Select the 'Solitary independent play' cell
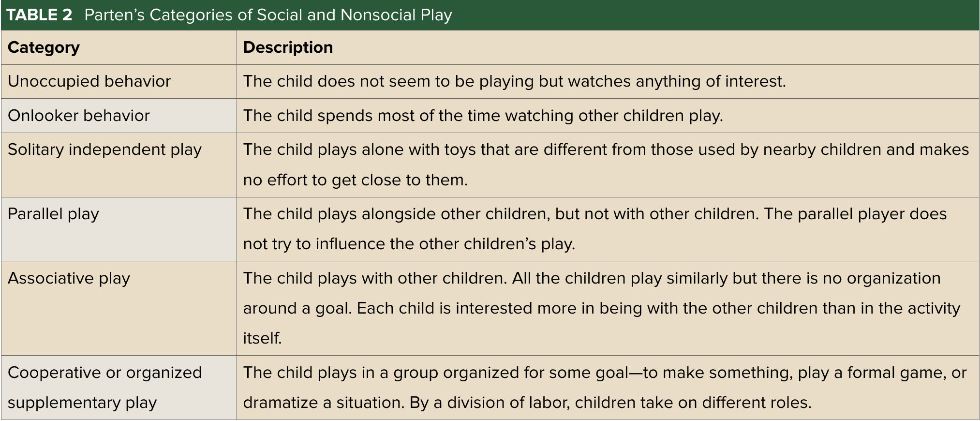 [104, 150]
